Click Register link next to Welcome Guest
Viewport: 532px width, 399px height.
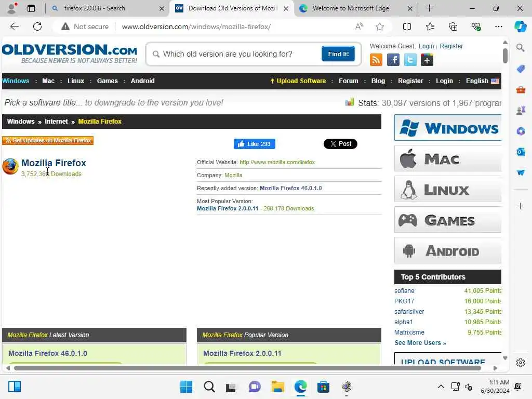(451, 46)
